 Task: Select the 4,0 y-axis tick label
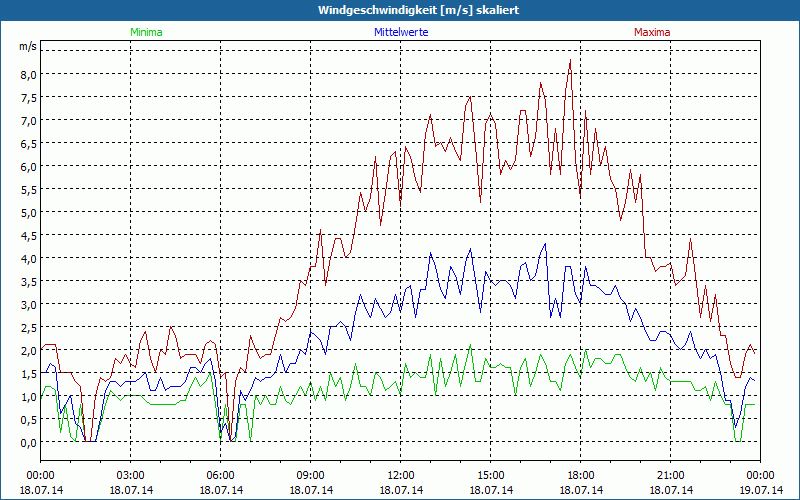(x=28, y=258)
